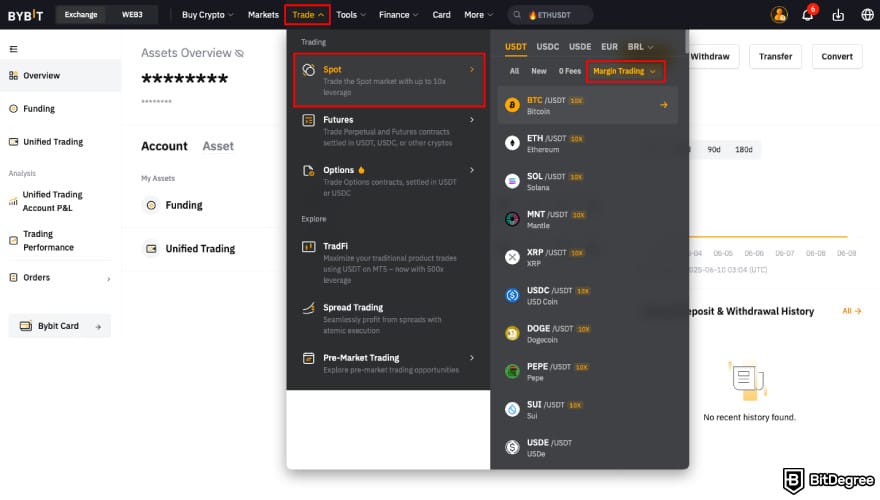880x500 pixels.
Task: Switch to Exchange mode
Action: 81,15
